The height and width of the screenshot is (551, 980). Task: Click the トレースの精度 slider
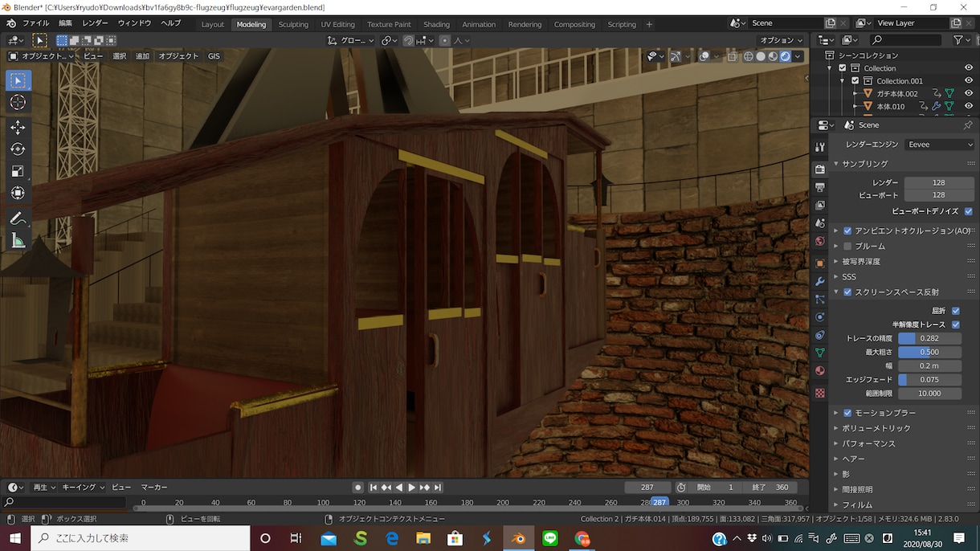929,338
